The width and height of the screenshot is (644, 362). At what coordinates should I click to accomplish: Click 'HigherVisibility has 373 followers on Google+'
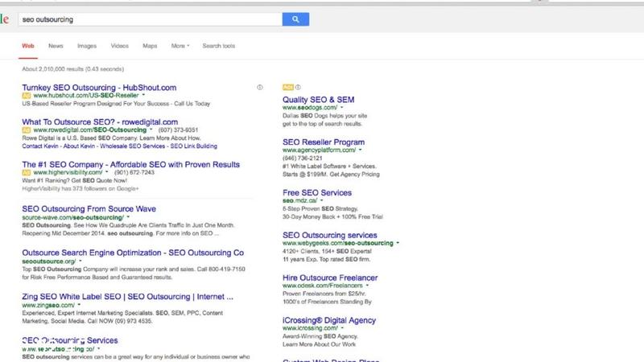(x=80, y=189)
